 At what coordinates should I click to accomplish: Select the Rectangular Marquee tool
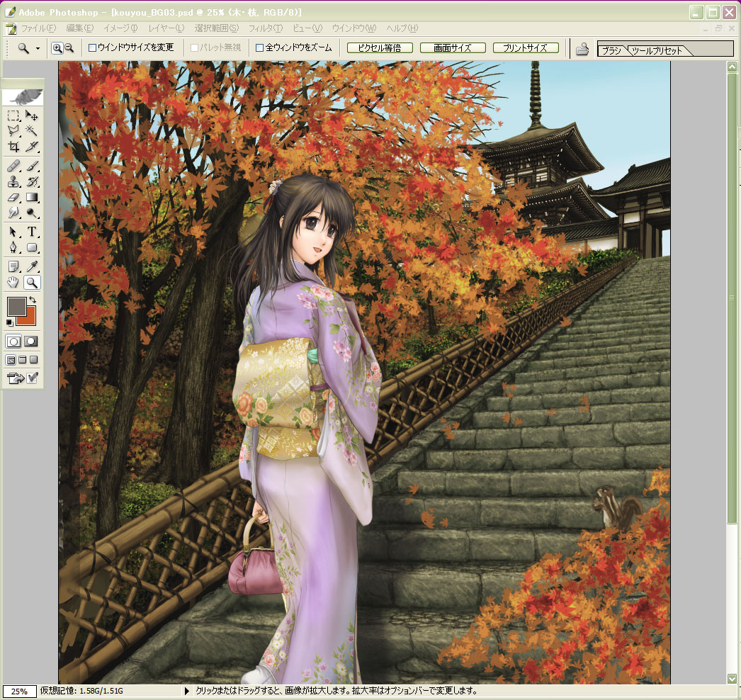pyautogui.click(x=13, y=115)
